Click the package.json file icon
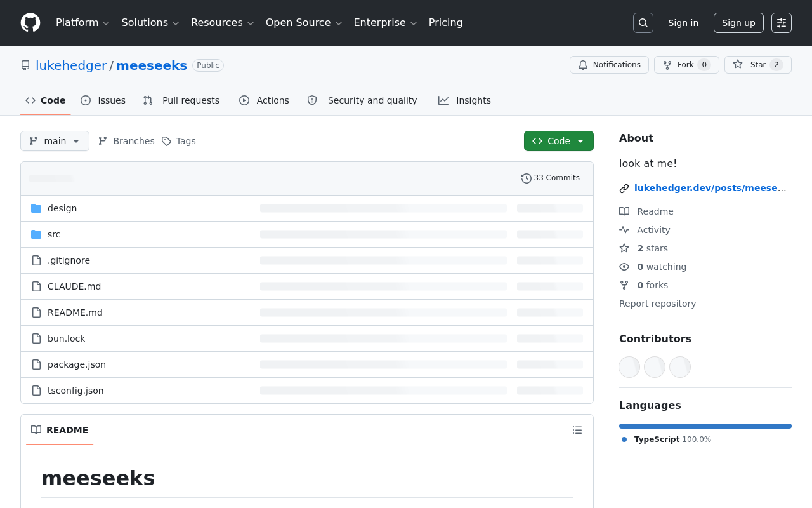The width and height of the screenshot is (812, 508). [36, 364]
